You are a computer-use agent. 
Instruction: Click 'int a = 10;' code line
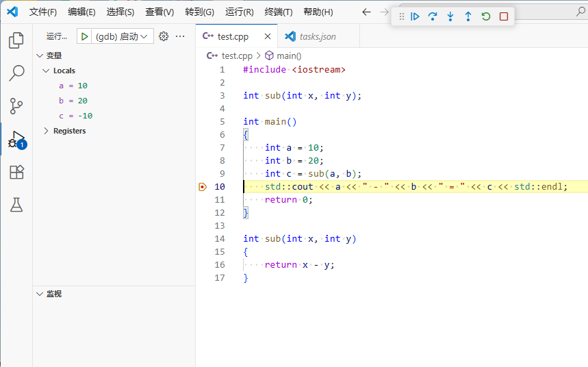point(294,148)
